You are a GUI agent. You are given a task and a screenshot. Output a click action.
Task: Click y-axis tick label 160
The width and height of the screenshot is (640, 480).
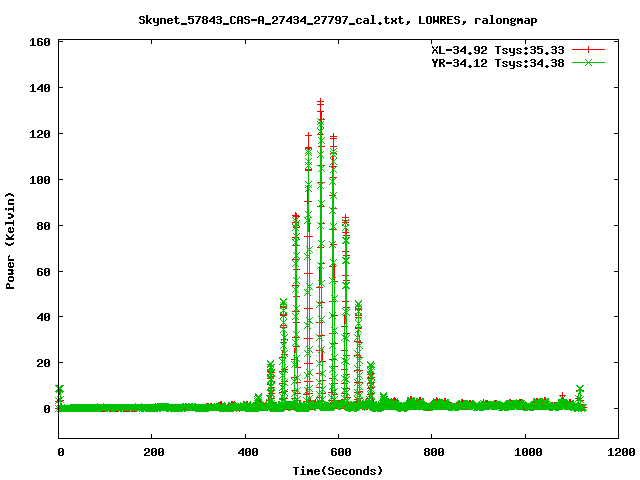[40, 42]
